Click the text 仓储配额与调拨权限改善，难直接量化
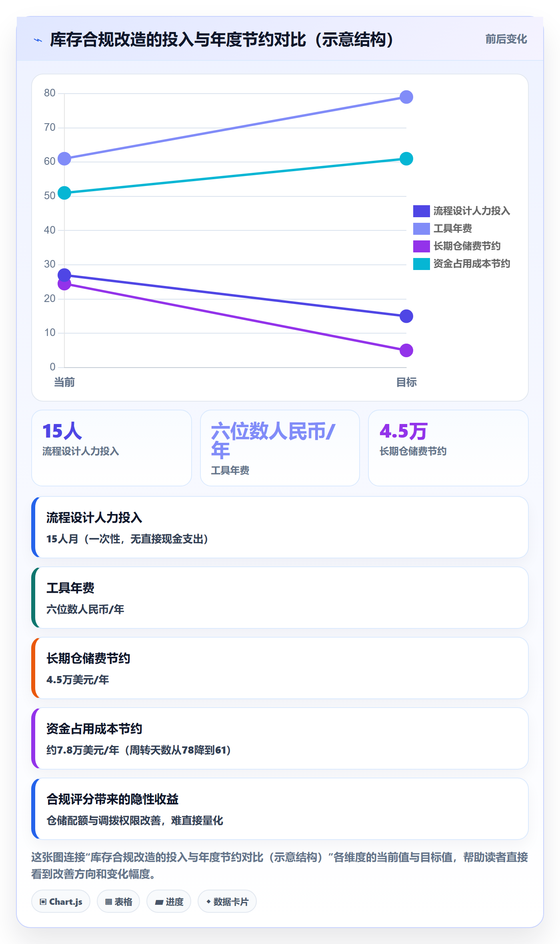 (x=135, y=820)
